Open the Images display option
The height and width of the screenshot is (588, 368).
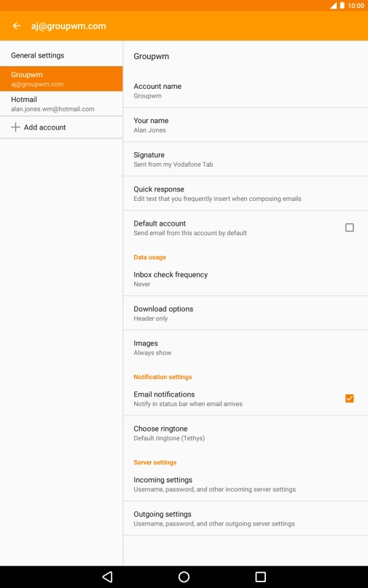pyautogui.click(x=246, y=348)
